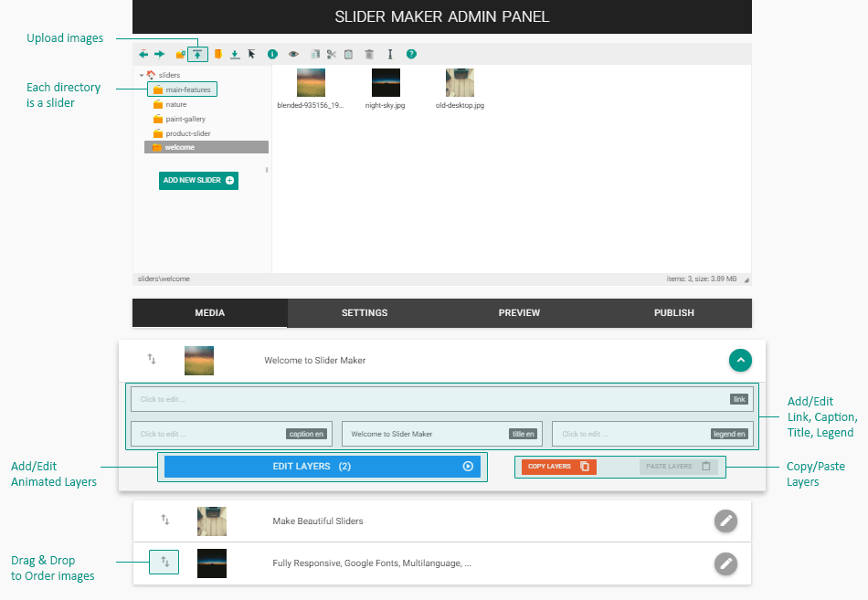Click the Fully Responsive slide thumbnail

tap(212, 563)
